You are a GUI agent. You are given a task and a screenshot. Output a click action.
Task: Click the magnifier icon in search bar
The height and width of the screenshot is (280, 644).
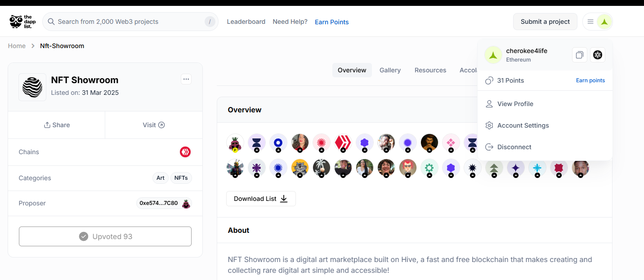(51, 22)
